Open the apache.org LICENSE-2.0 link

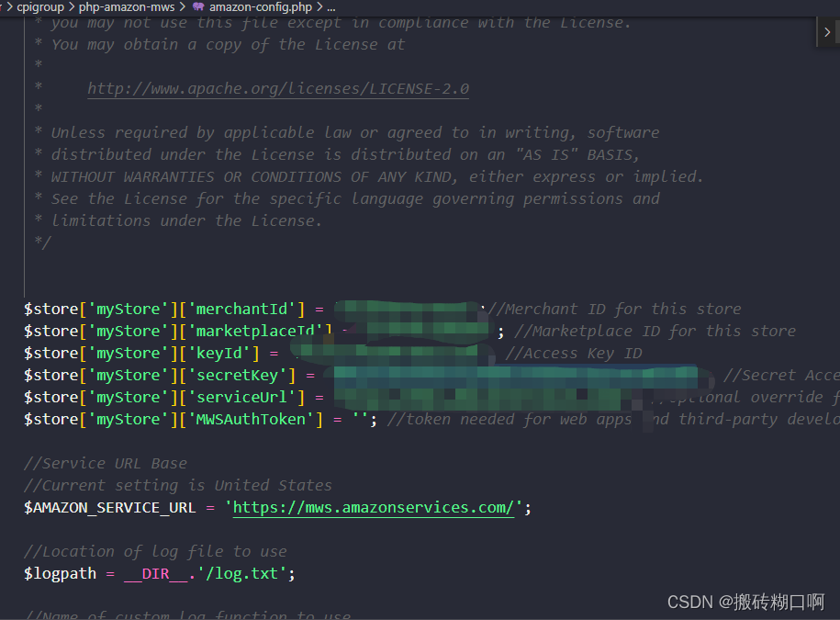(x=278, y=88)
